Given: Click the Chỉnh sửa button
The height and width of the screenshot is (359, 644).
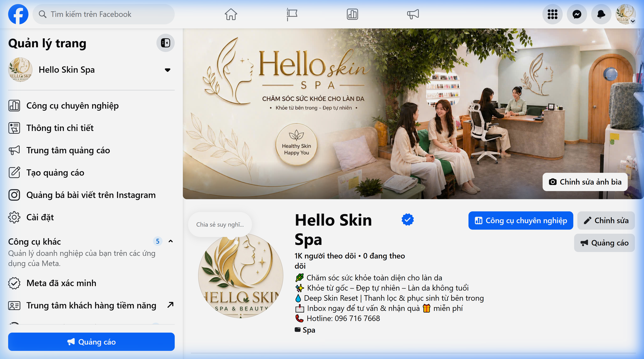Looking at the screenshot, I should point(606,221).
